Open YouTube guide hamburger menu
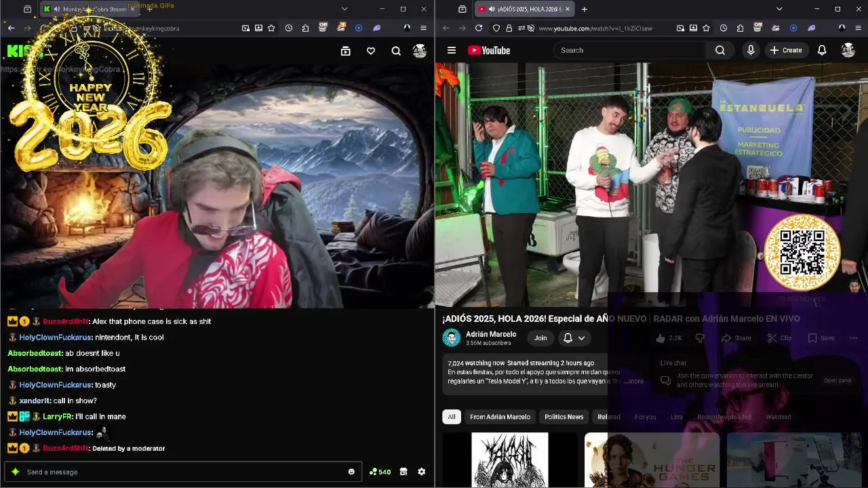 (451, 50)
